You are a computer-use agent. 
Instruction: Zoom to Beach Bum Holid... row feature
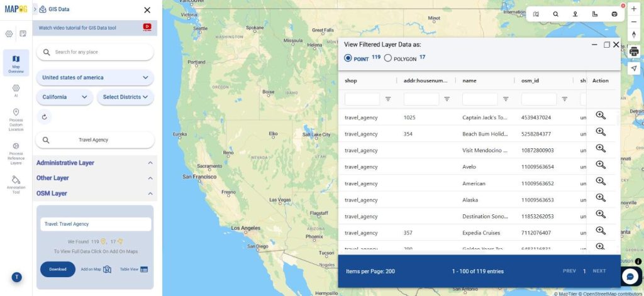coord(601,132)
